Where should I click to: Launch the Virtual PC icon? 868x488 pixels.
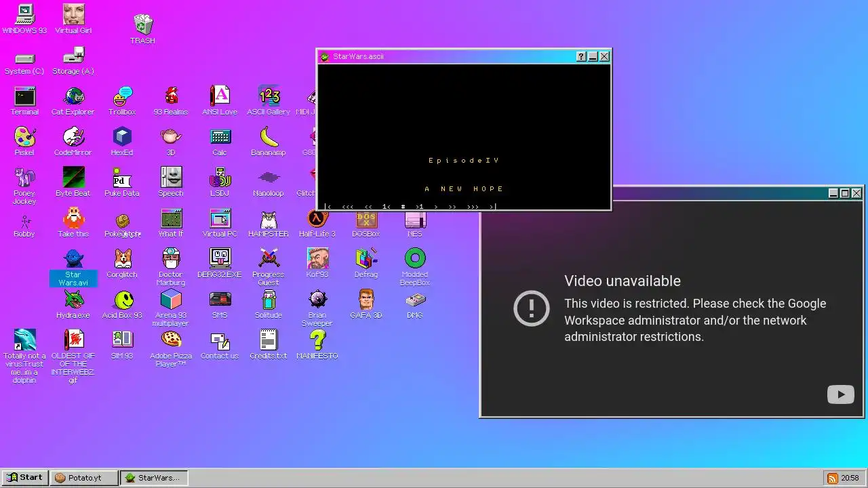click(220, 223)
